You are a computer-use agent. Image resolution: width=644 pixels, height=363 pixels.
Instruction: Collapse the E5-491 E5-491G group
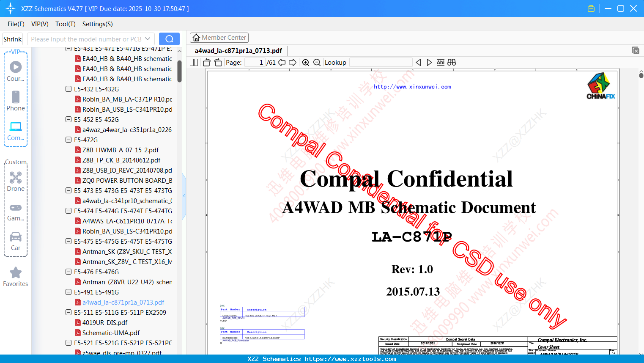(69, 292)
